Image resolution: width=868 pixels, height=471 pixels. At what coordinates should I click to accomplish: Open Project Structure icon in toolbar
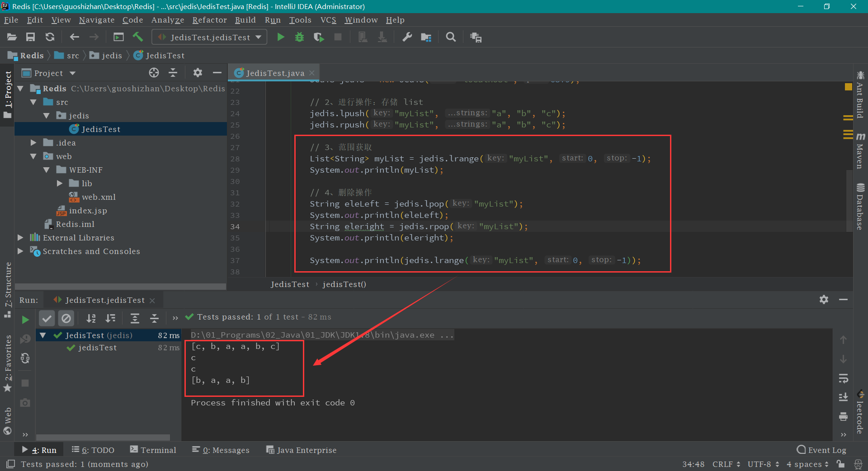tap(426, 37)
